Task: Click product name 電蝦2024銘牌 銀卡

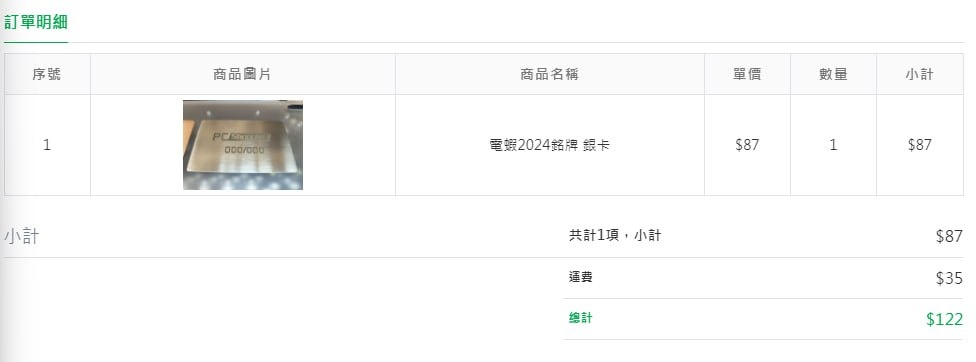Action: [550, 145]
